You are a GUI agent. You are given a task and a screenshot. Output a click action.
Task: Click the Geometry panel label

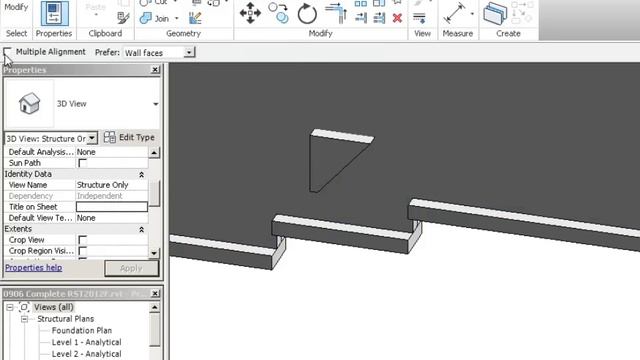183,33
